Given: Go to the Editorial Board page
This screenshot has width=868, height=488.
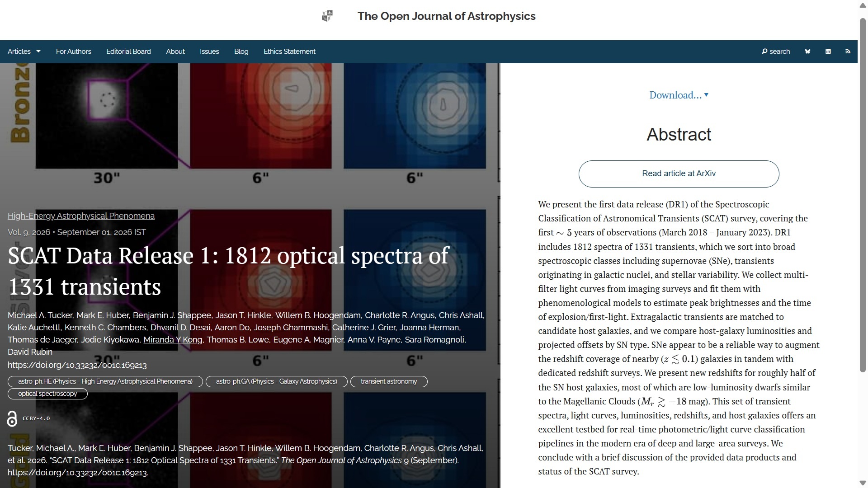Looking at the screenshot, I should [128, 52].
